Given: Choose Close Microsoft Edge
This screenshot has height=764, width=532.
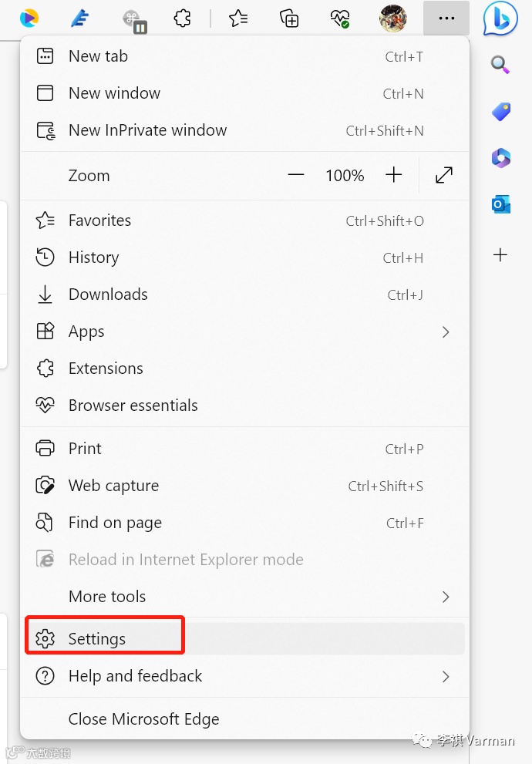Looking at the screenshot, I should [244, 719].
